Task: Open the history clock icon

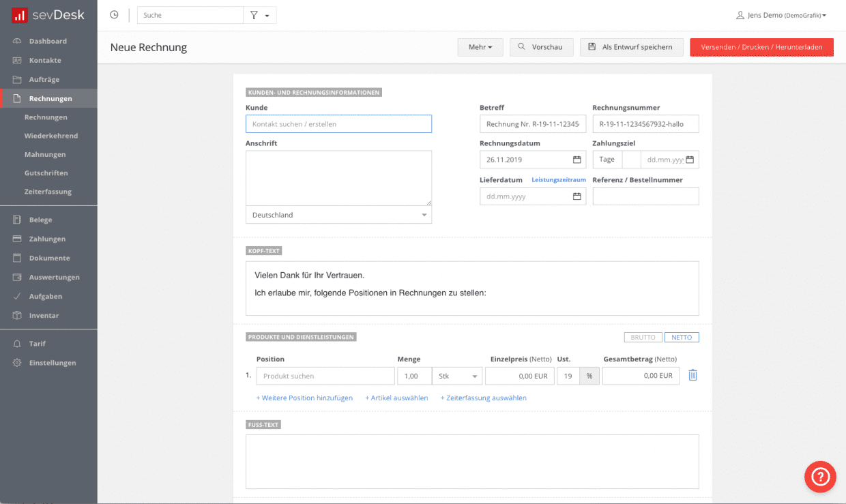Action: tap(114, 15)
